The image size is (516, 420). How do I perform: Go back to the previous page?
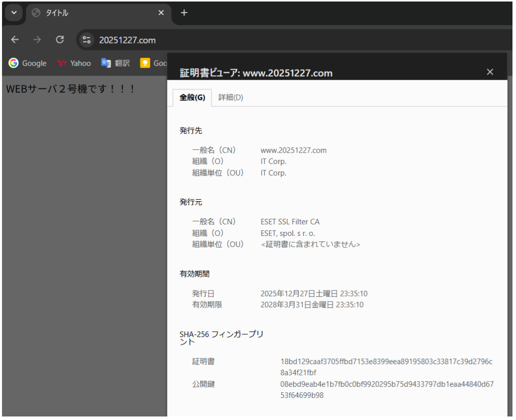[15, 40]
